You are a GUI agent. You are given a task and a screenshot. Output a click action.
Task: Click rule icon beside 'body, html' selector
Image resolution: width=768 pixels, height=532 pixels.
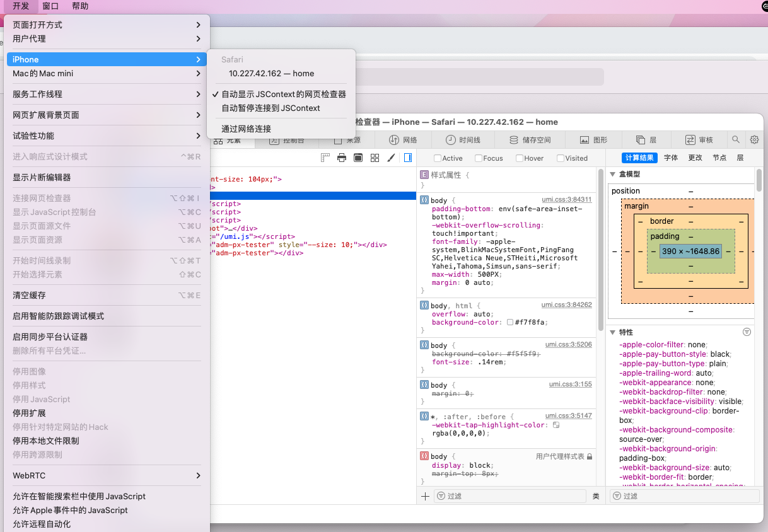coord(424,305)
